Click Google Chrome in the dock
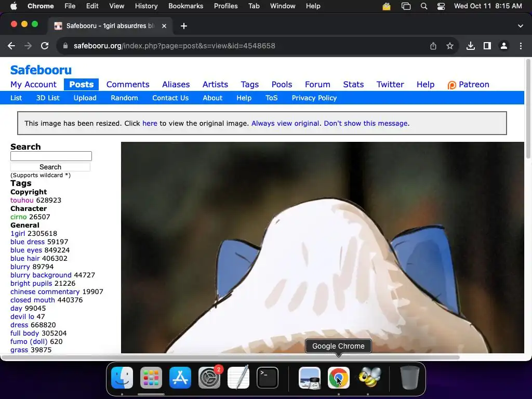This screenshot has width=532, height=399. click(339, 377)
